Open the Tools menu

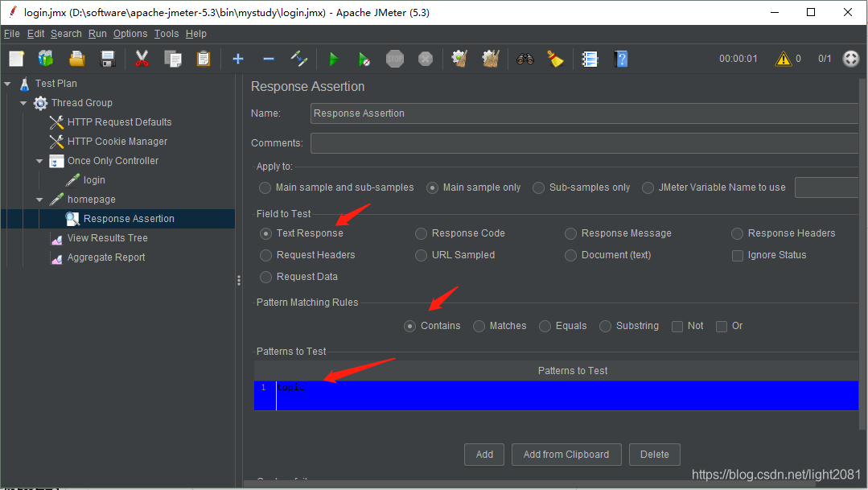click(x=167, y=34)
